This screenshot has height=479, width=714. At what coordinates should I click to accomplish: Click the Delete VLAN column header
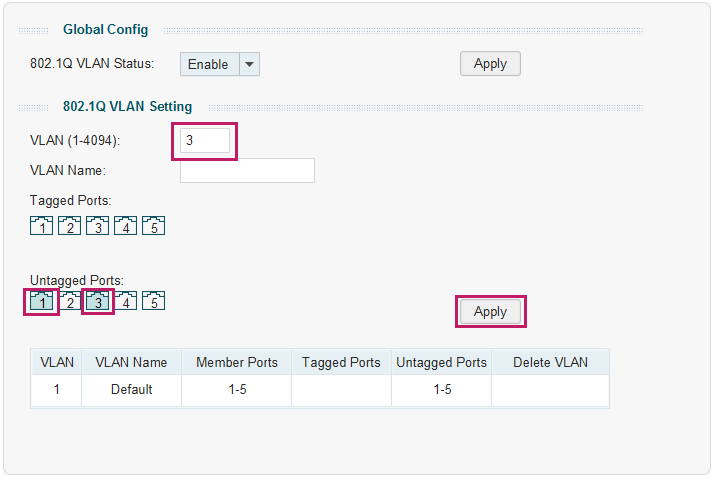[x=550, y=362]
